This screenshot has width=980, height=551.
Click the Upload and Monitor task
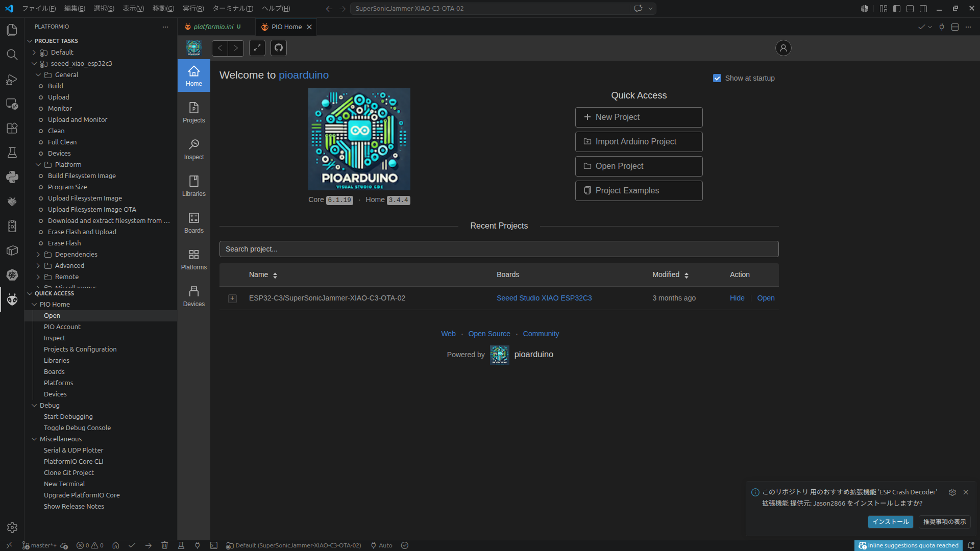pos(78,120)
